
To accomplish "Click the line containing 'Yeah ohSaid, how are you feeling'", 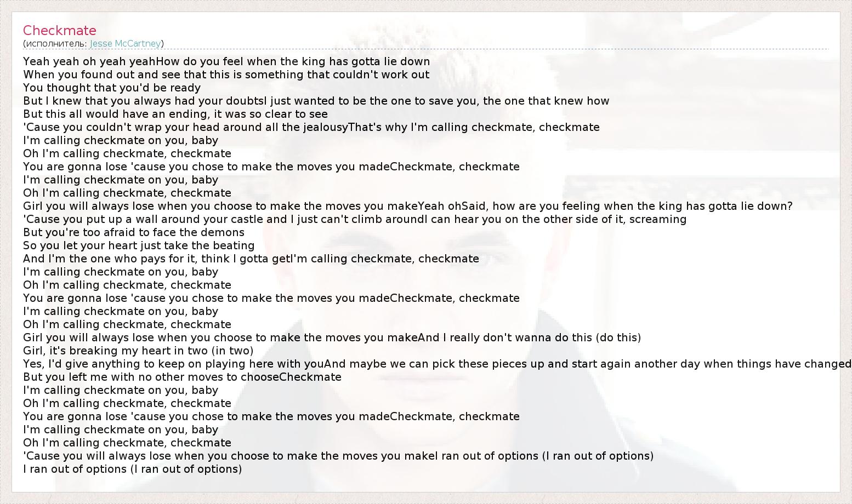I will click(x=407, y=206).
